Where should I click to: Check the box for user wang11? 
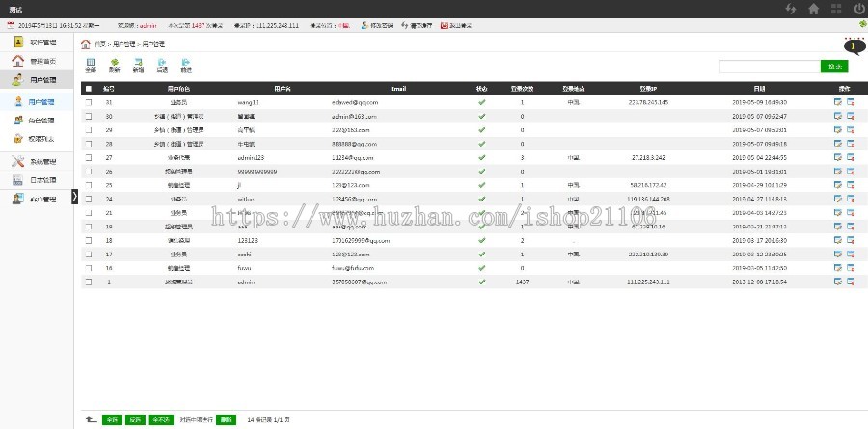click(x=89, y=102)
